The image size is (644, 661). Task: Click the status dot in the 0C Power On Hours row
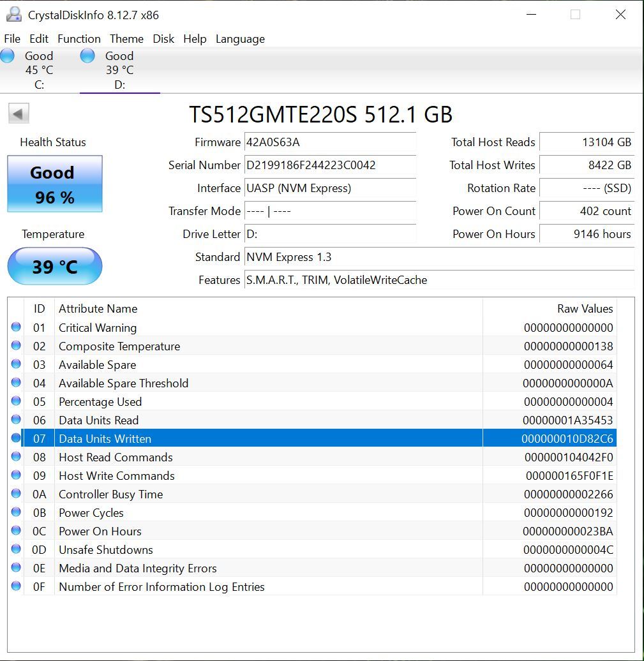click(x=16, y=531)
